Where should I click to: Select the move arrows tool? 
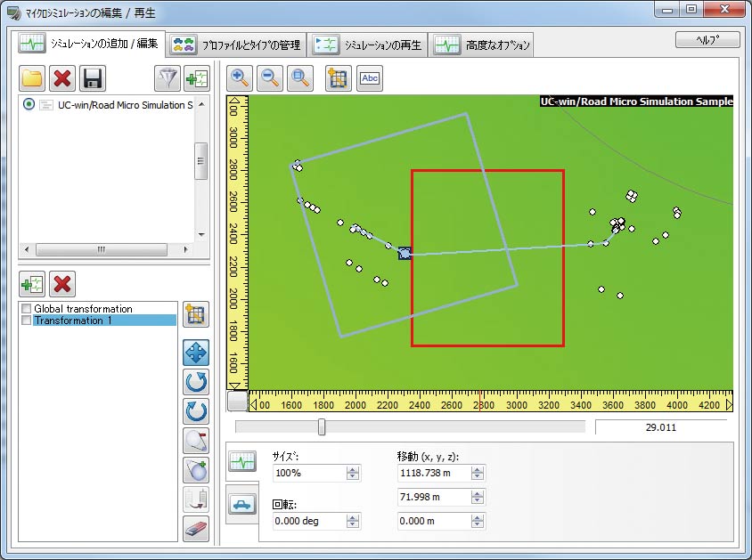tap(196, 353)
